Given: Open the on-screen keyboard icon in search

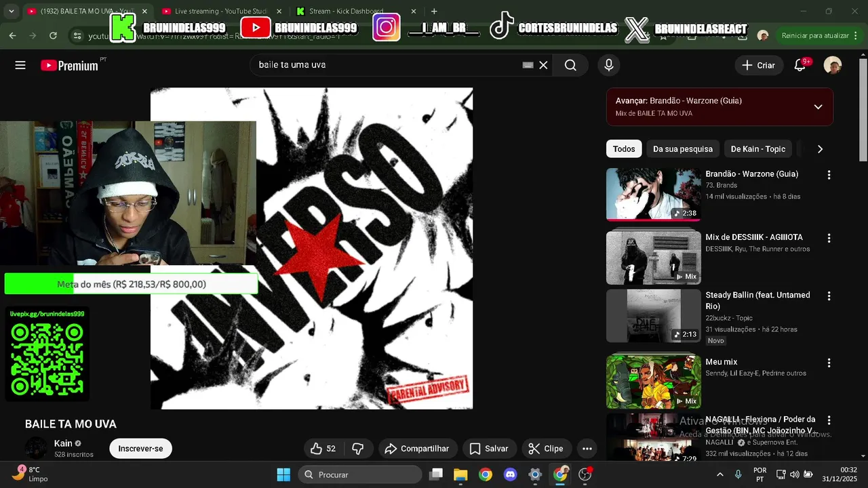Looking at the screenshot, I should click(528, 65).
